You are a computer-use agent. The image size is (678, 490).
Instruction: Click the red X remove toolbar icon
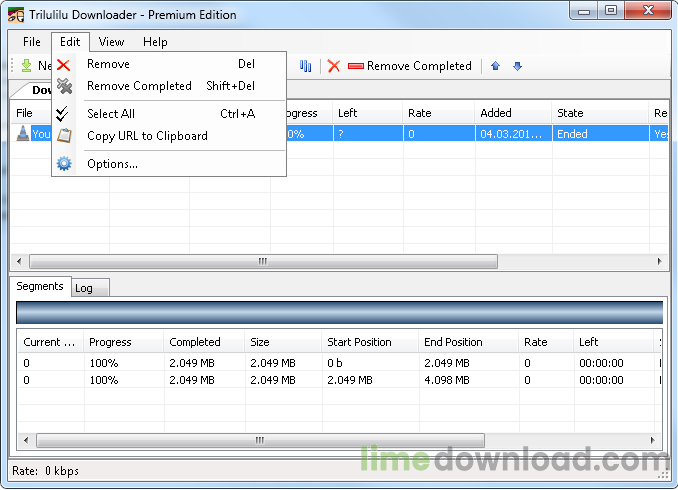tap(333, 66)
